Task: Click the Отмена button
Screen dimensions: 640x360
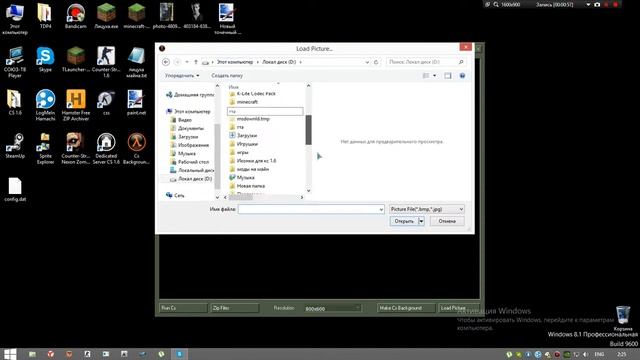Action: (447, 221)
